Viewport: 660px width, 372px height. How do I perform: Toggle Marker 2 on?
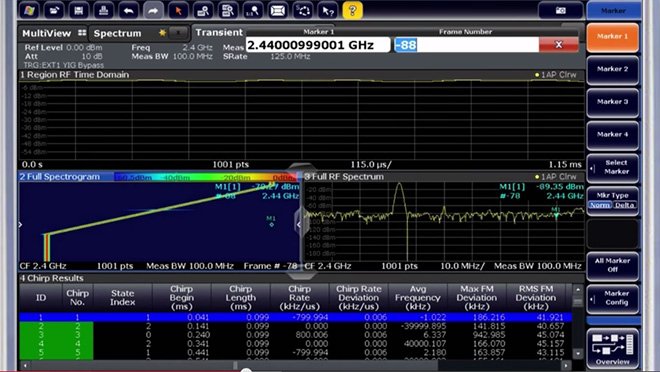[612, 69]
